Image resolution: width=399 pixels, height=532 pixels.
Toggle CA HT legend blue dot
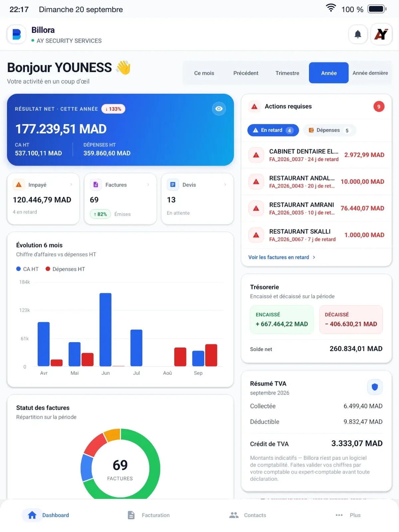tap(19, 269)
